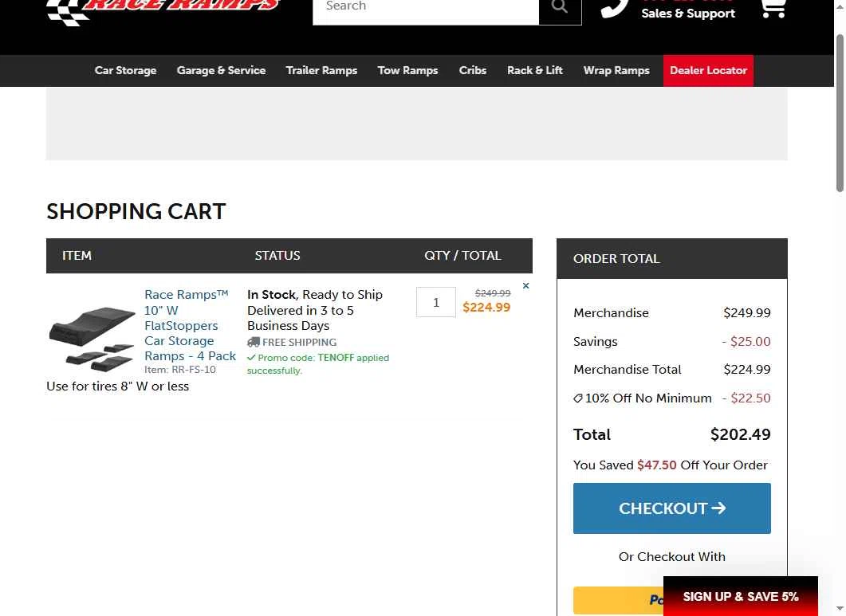846x616 pixels.
Task: Click the 'Use for tires 8" W or less' note
Action: coord(118,386)
